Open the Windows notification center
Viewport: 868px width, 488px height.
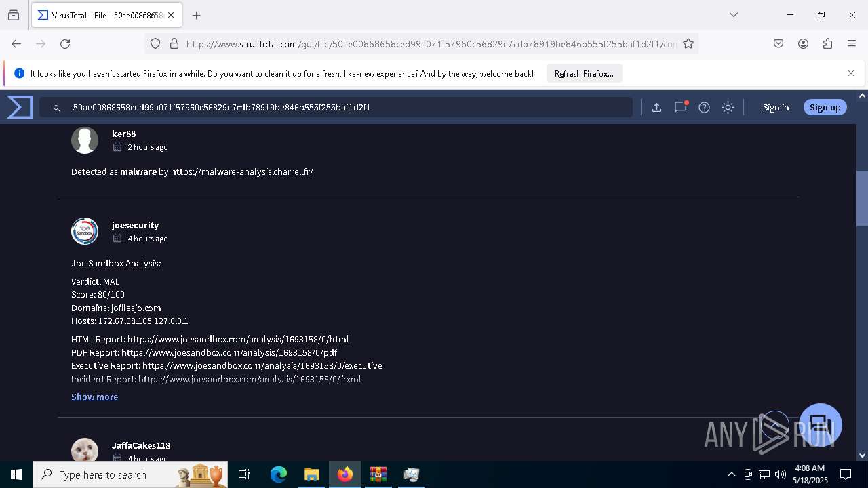[846, 474]
